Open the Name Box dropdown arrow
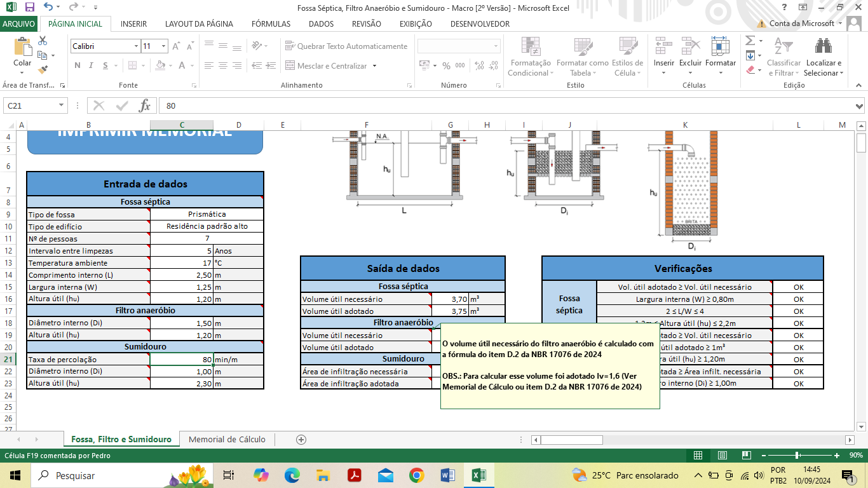 [x=62, y=105]
